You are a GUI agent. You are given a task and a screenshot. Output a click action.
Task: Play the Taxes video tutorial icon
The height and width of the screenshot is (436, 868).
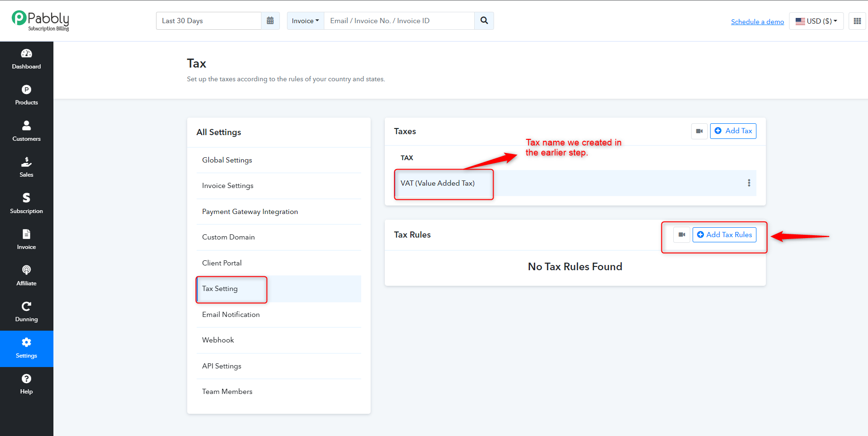click(x=699, y=131)
